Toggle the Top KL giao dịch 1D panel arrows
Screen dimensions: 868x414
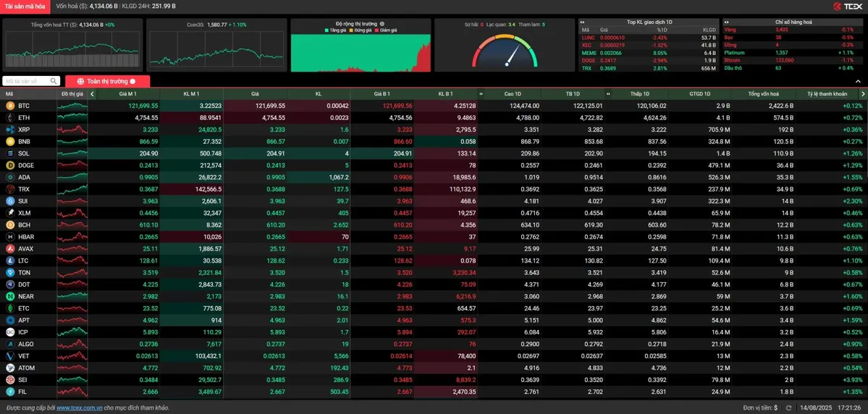583,22
